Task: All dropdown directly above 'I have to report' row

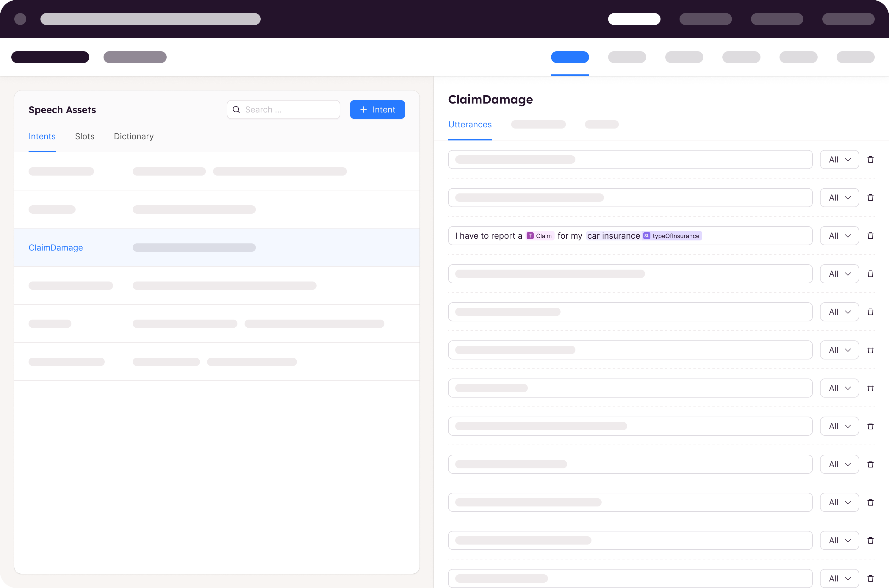Action: [x=839, y=198]
